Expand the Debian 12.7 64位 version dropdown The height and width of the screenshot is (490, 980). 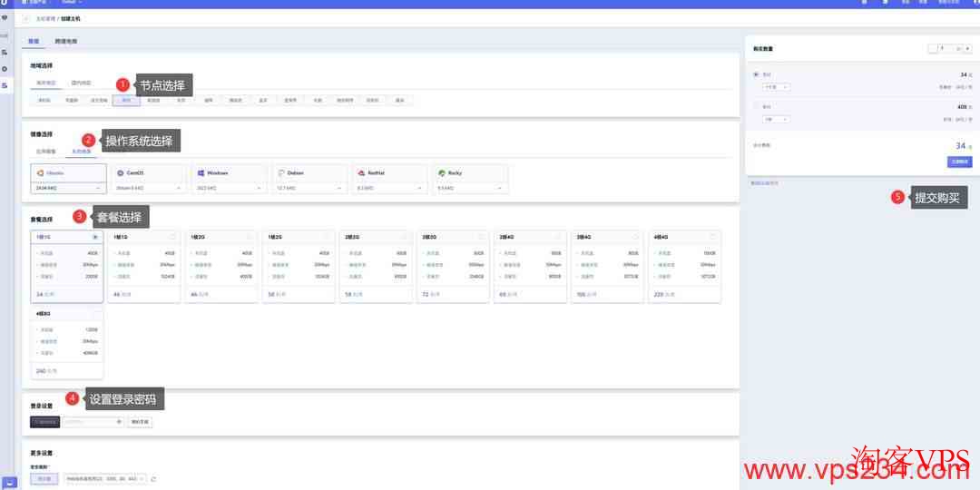coord(309,188)
